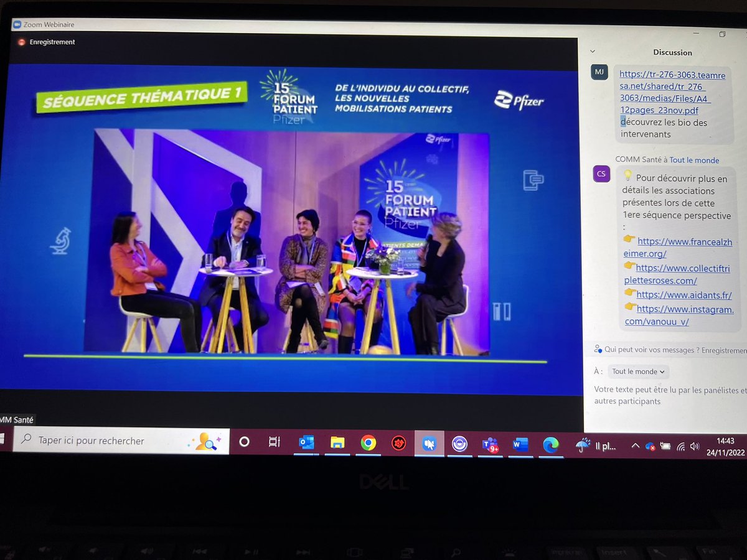Open the 'Tout le monde' recipient dropdown
This screenshot has width=747, height=560.
[638, 371]
